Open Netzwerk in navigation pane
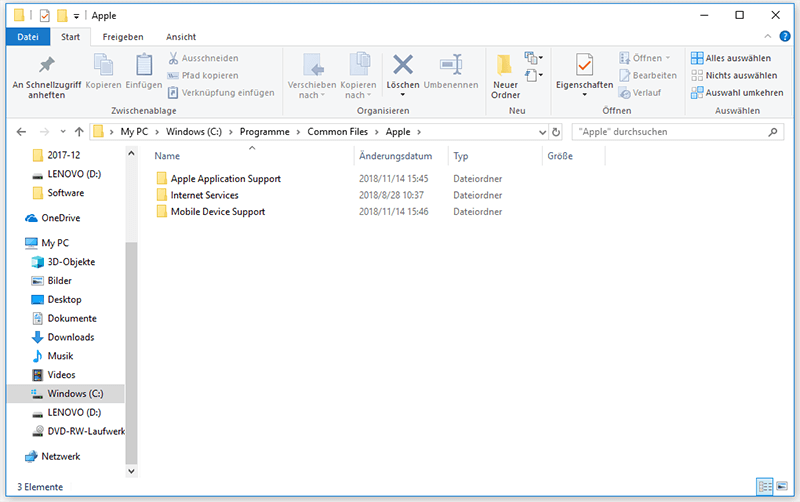 click(53, 457)
